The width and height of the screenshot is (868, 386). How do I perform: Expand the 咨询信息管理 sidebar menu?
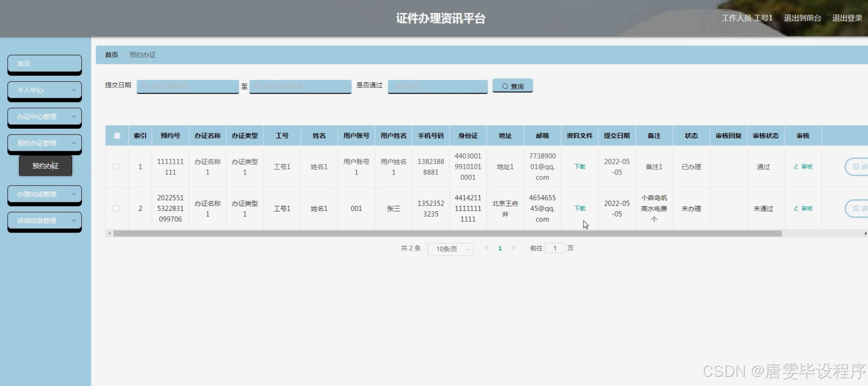point(45,221)
